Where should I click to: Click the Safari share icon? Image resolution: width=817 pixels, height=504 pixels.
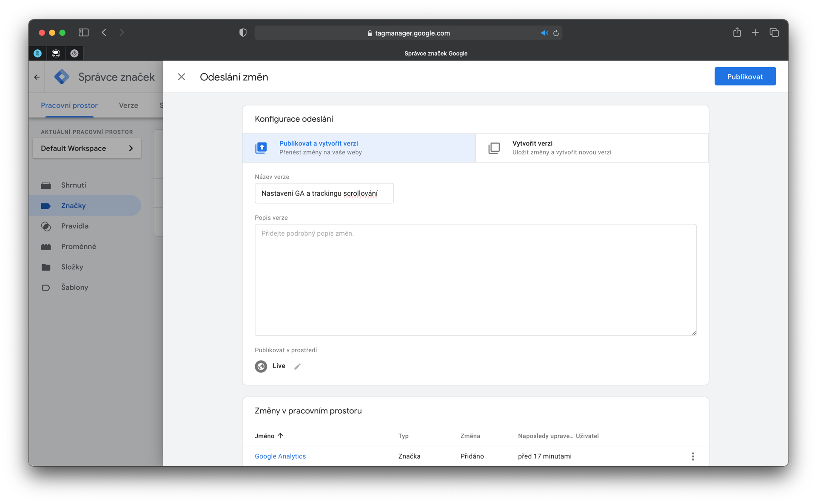click(737, 33)
